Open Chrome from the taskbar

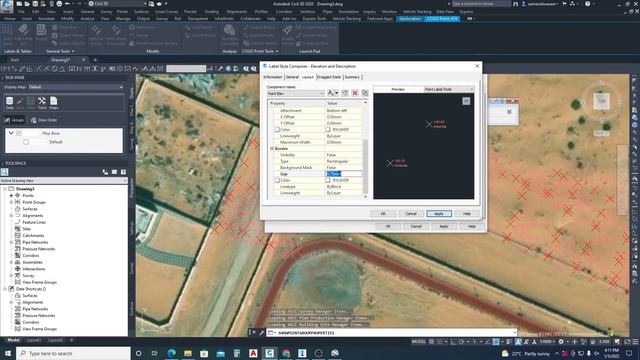[x=286, y=353]
